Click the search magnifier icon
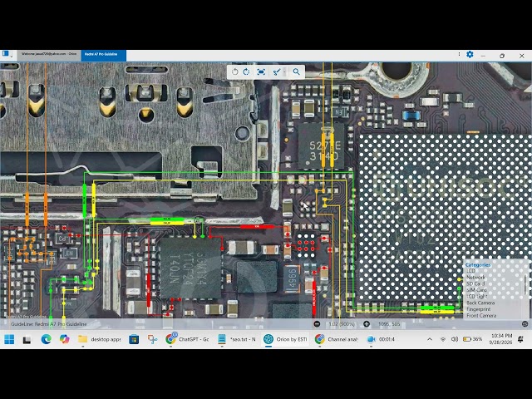 pos(297,72)
